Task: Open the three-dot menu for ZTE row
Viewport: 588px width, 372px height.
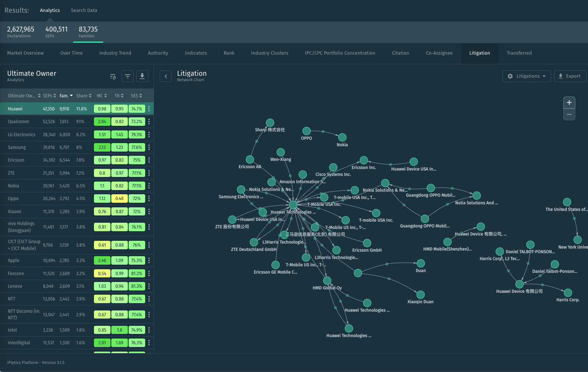Action: click(149, 173)
